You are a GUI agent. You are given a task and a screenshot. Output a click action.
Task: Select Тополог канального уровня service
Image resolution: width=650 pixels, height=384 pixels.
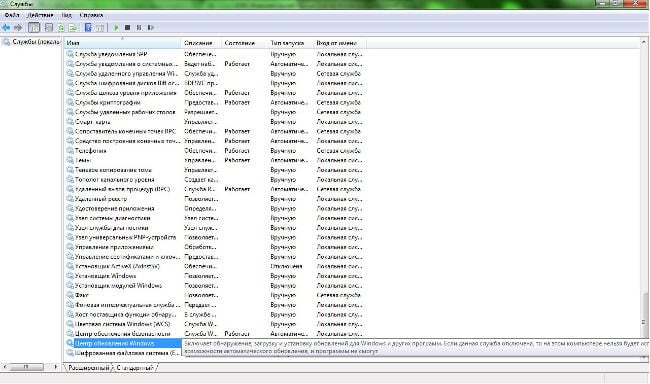click(215, 180)
